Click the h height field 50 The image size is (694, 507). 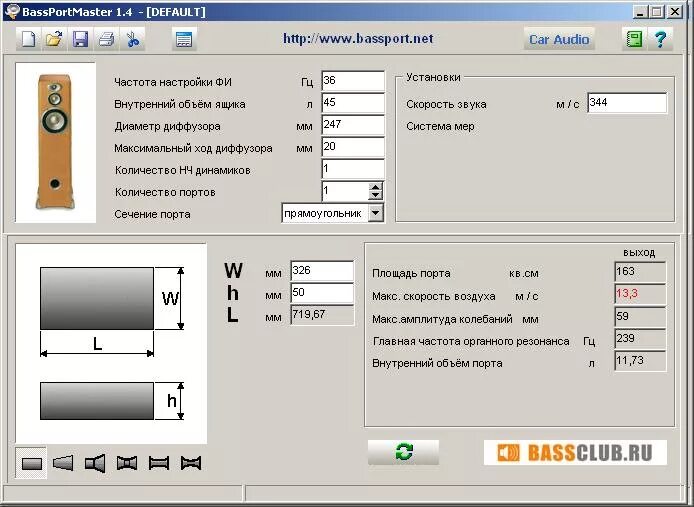click(322, 293)
